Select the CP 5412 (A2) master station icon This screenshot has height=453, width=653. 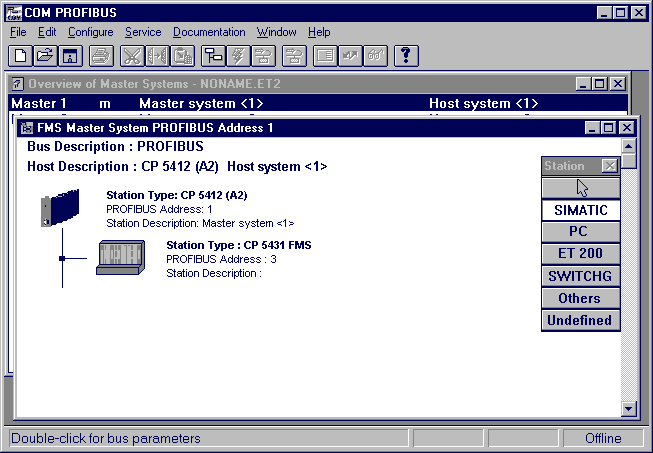(60, 208)
